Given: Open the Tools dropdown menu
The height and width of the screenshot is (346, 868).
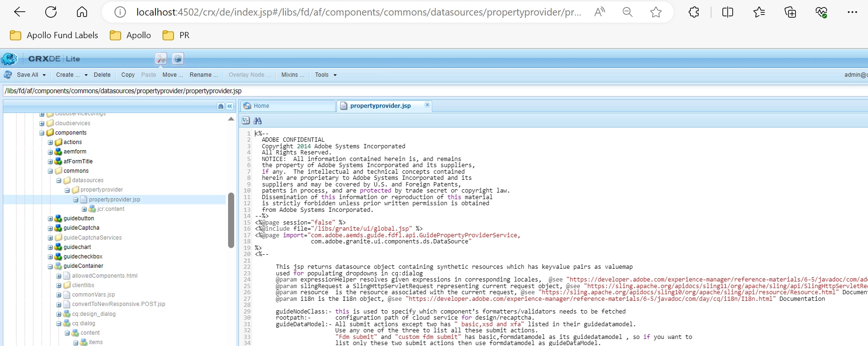Looking at the screenshot, I should [x=326, y=75].
